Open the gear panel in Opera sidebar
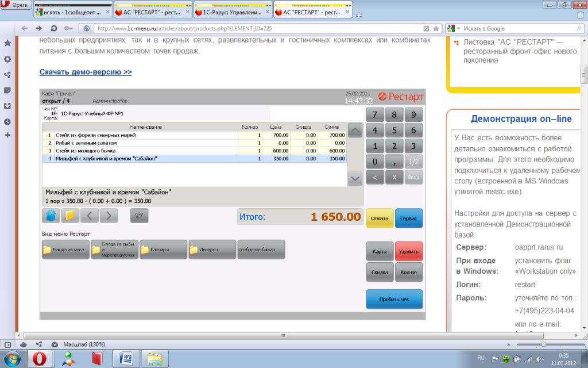The width and height of the screenshot is (588, 368). pos(7,59)
